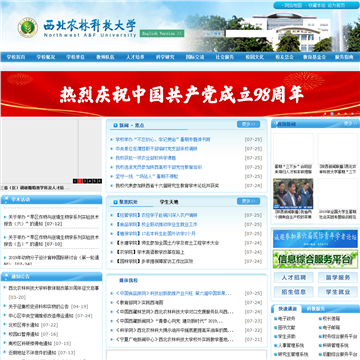Click the plus icon beside 新闻·要点 heading
Viewport: 360px width, 360px height.
(115, 126)
